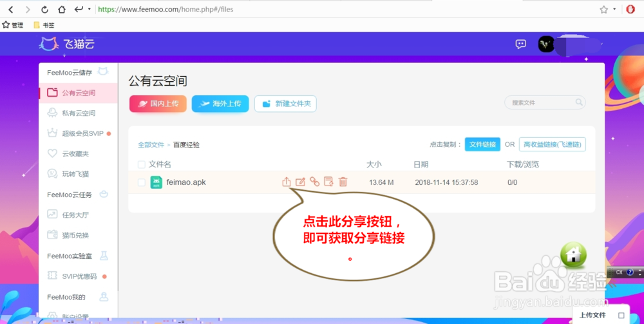Viewport: 644px width, 324px height.
Task: Click the 13.64 M size value
Action: 381,182
